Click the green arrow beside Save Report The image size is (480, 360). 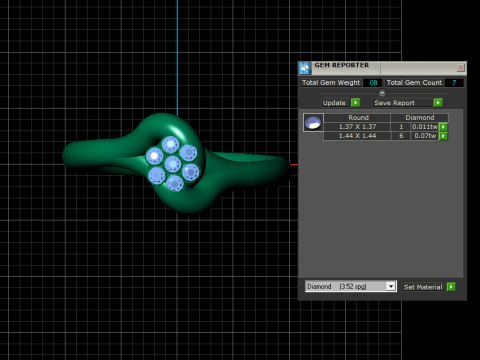coord(438,103)
